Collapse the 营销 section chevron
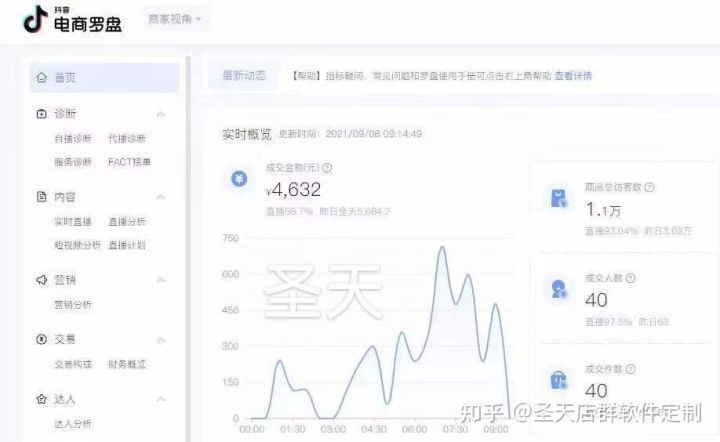 click(x=161, y=280)
